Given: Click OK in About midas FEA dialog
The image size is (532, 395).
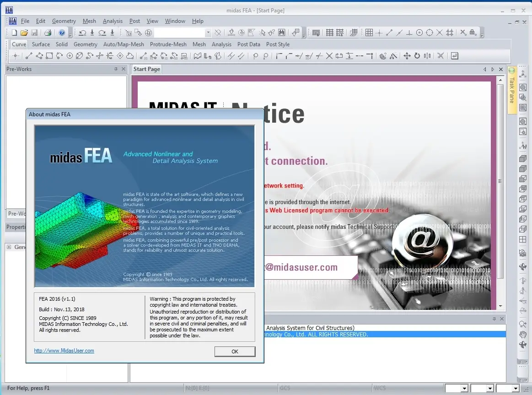Looking at the screenshot, I should click(x=235, y=352).
